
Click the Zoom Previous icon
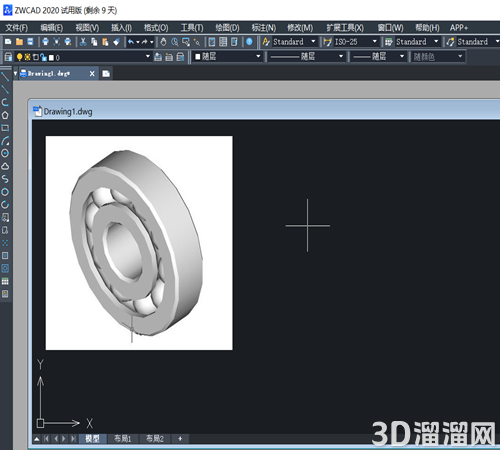197,42
